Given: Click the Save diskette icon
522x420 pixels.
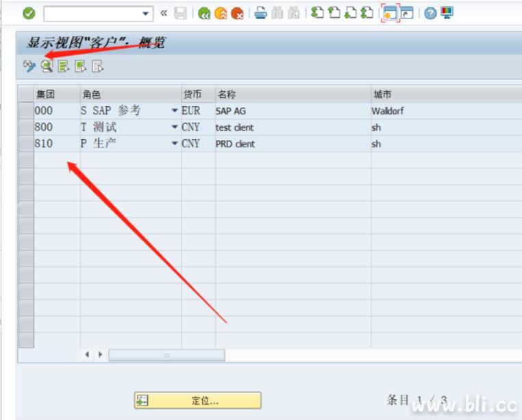Looking at the screenshot, I should pos(180,13).
